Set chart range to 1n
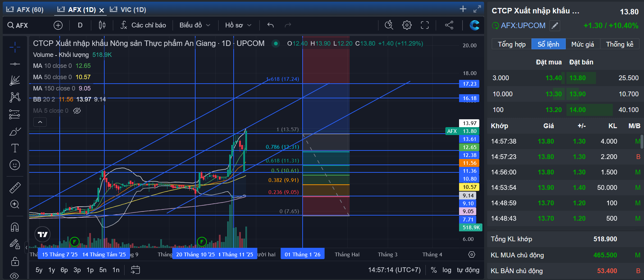Screen dimensions: 644x280 coord(116,270)
